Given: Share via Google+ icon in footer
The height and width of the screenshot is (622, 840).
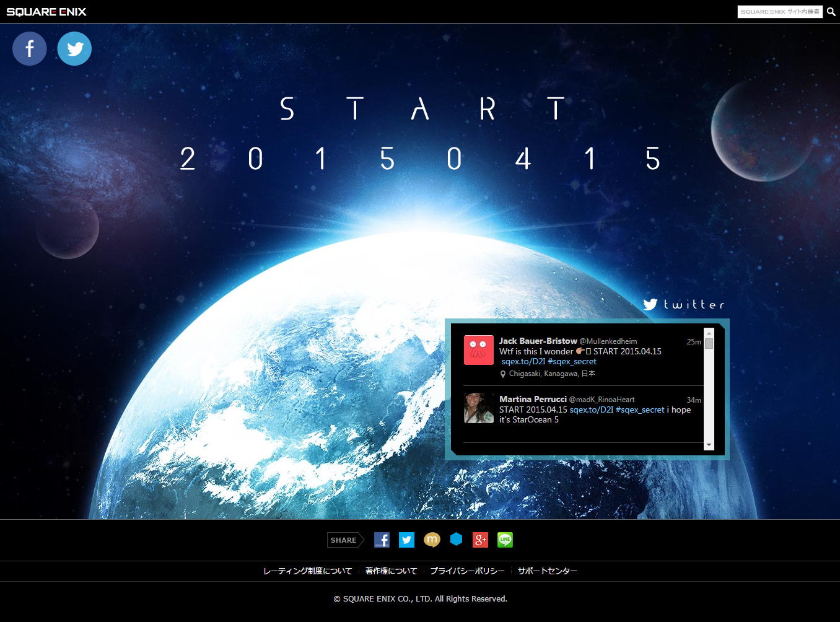Looking at the screenshot, I should click(x=480, y=540).
